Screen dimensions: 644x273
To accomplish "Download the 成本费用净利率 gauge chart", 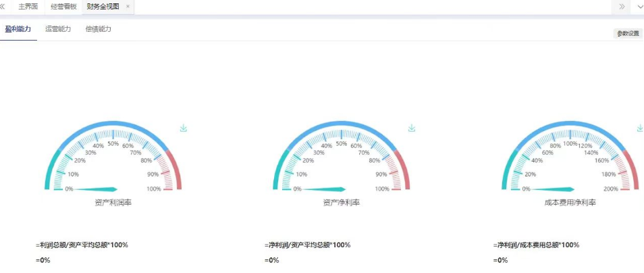I will tap(640, 128).
